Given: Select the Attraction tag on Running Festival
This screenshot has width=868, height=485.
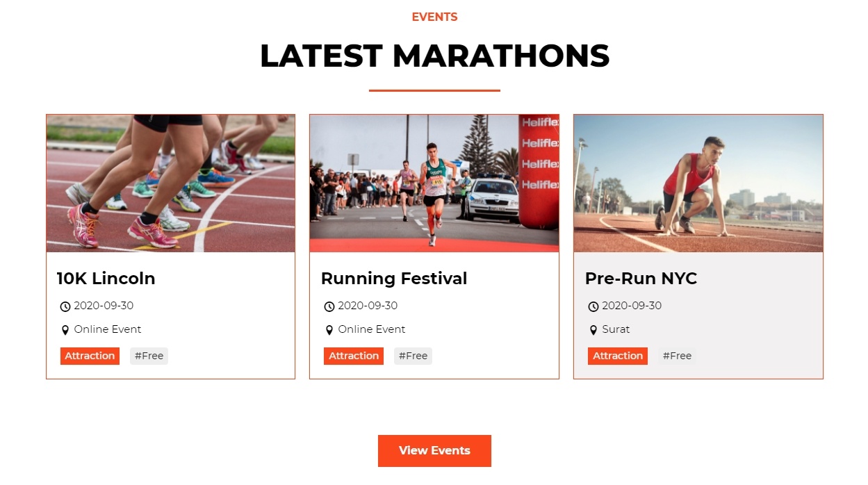Looking at the screenshot, I should point(354,356).
